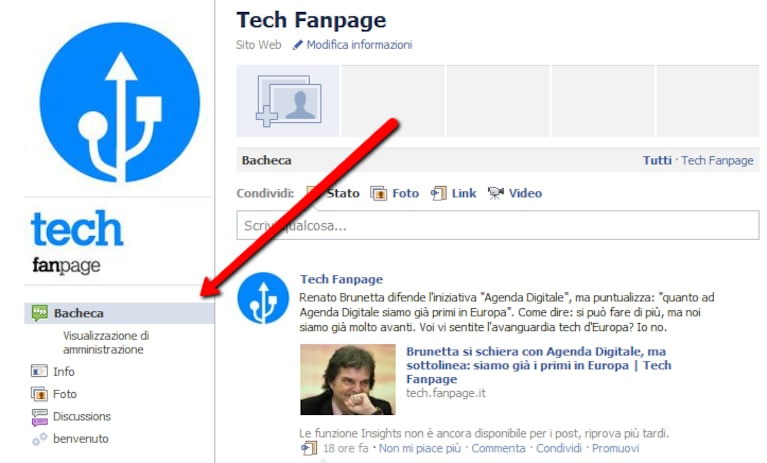Click the Foto share camera icon

378,194
